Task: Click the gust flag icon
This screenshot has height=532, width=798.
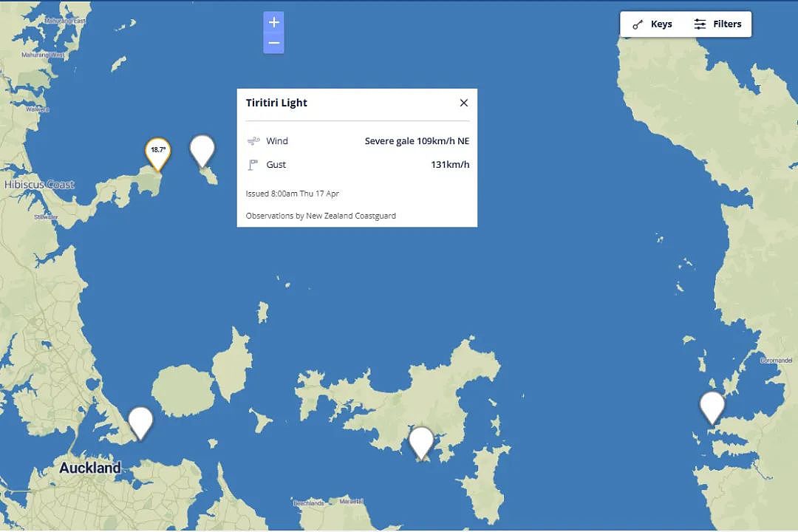Action: (x=253, y=165)
